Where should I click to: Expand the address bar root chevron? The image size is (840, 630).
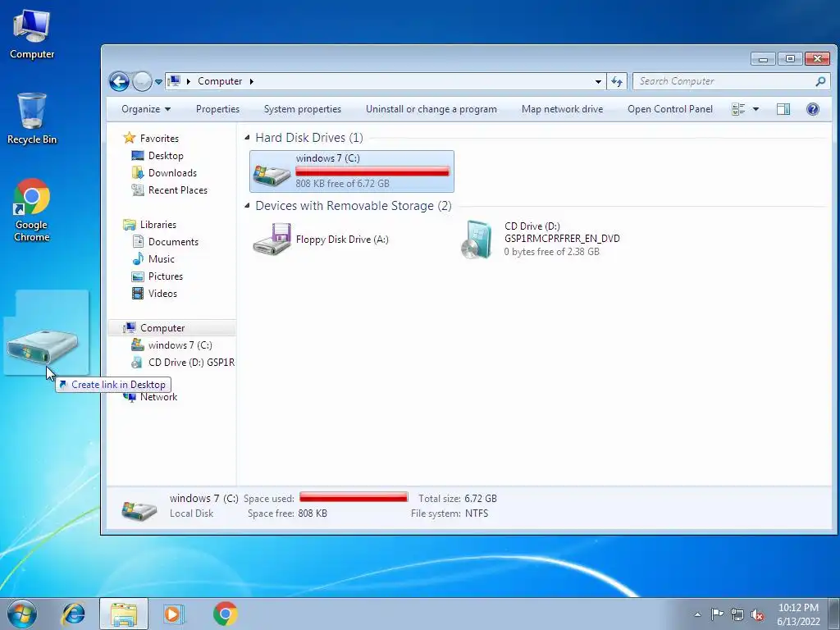(189, 81)
